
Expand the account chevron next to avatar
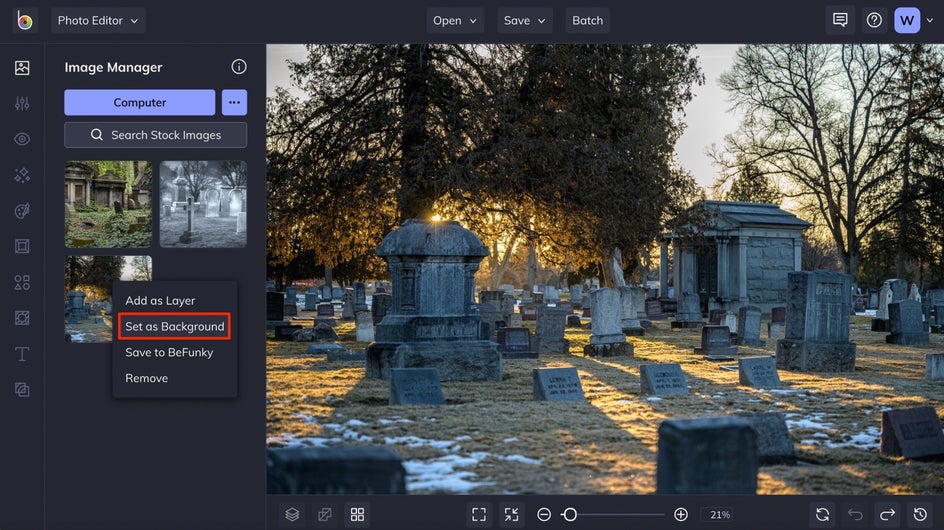click(x=930, y=20)
